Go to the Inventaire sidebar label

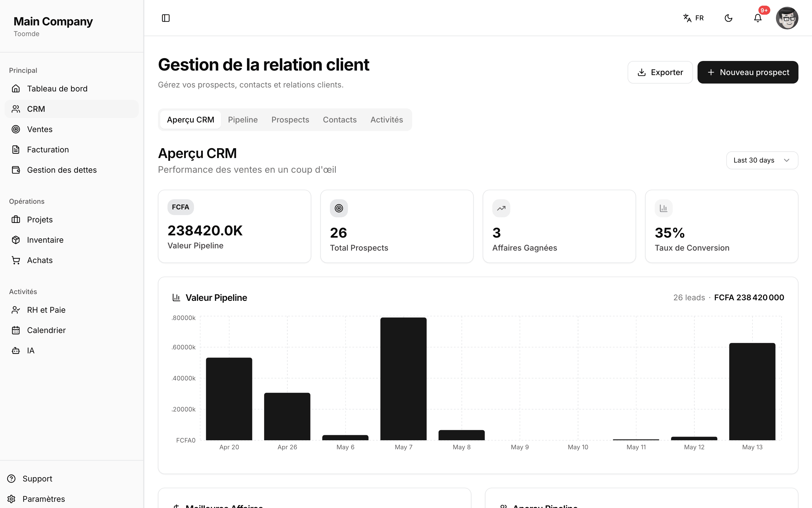(45, 240)
